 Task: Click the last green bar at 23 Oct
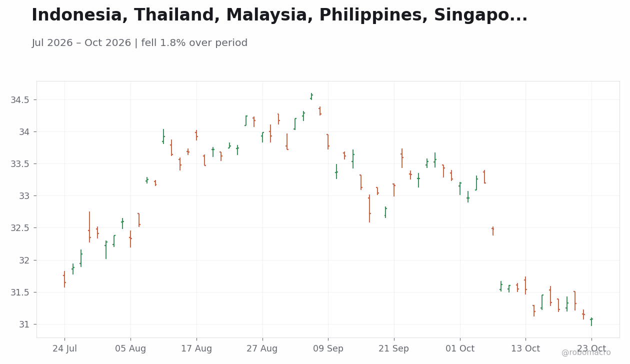click(x=591, y=321)
